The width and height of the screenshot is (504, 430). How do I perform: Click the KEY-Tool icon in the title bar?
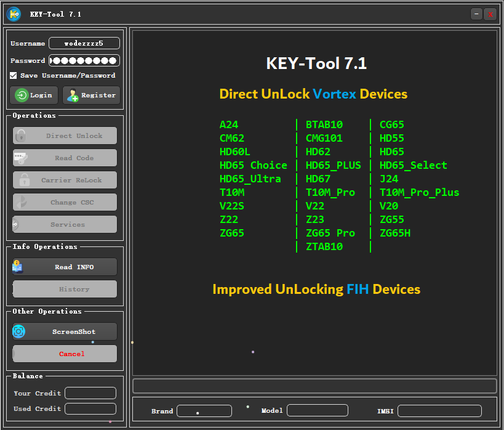14,14
